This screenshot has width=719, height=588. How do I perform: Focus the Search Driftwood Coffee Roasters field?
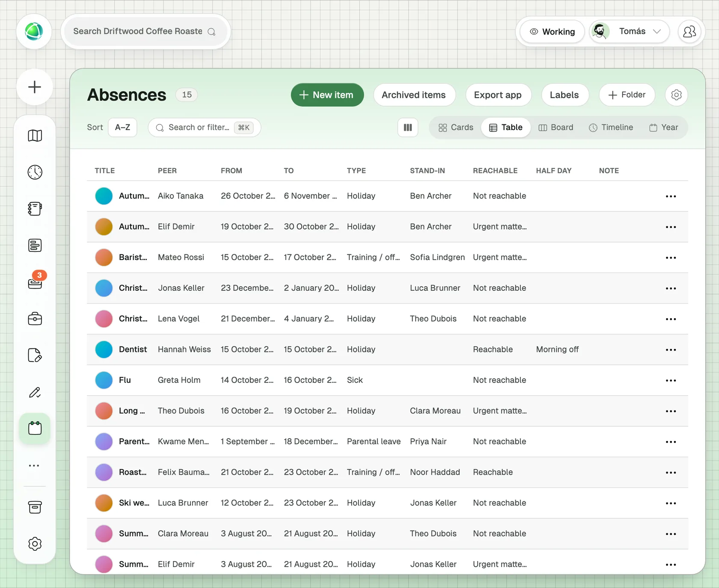click(146, 32)
